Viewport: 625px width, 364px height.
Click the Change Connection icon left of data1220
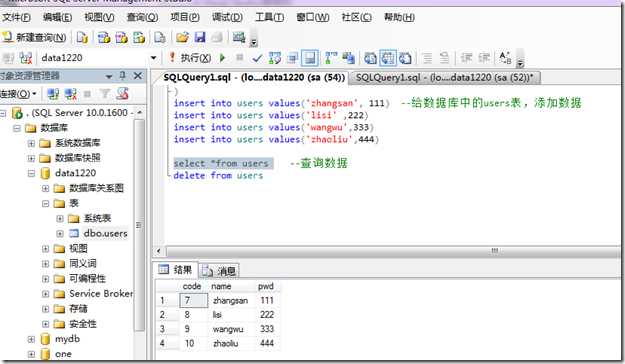(x=26, y=58)
